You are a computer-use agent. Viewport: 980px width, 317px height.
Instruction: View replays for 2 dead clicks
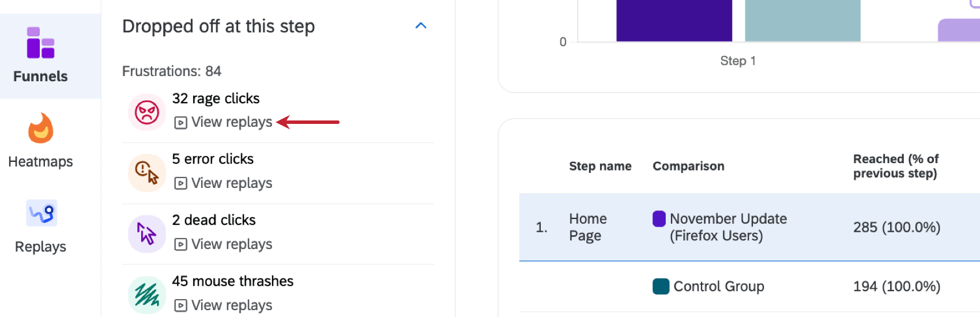[232, 244]
